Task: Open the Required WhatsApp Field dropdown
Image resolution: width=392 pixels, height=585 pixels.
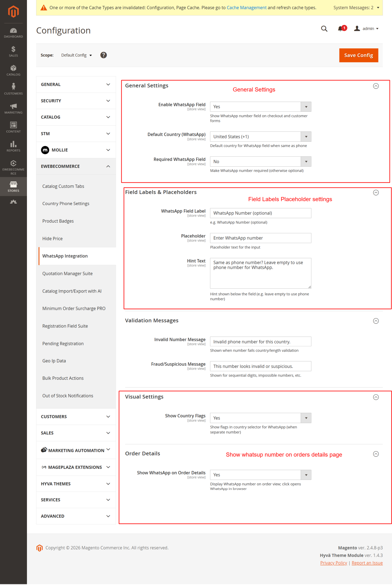Action: point(260,162)
